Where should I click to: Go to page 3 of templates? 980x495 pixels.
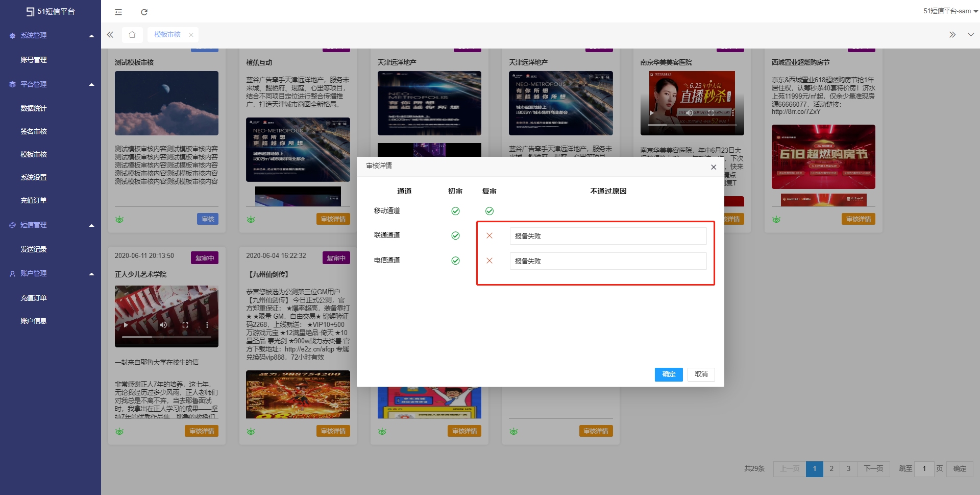pyautogui.click(x=848, y=468)
